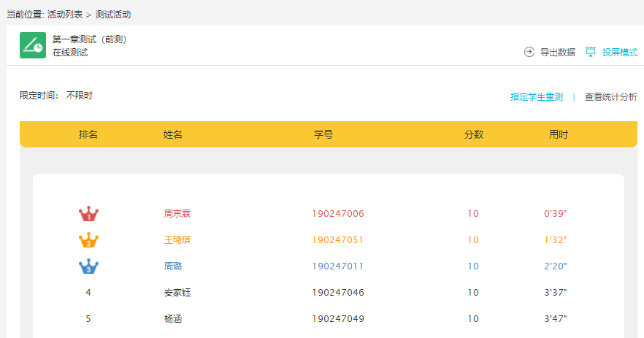Go to 活动列表 in breadcrumb

tap(65, 15)
